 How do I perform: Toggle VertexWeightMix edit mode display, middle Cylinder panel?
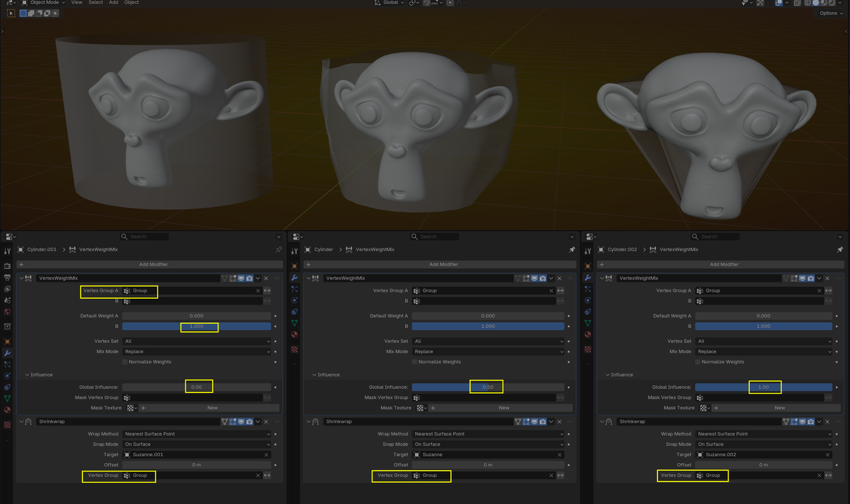tap(526, 278)
